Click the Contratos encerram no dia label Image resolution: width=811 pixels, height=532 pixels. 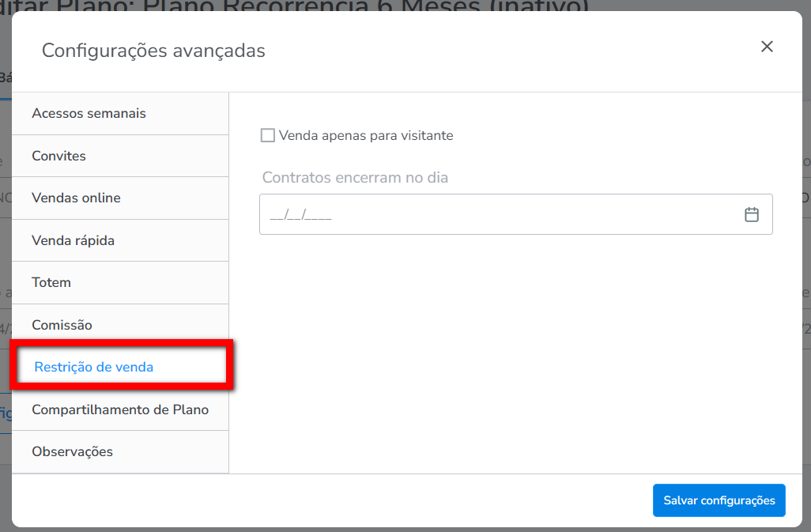pyautogui.click(x=355, y=178)
